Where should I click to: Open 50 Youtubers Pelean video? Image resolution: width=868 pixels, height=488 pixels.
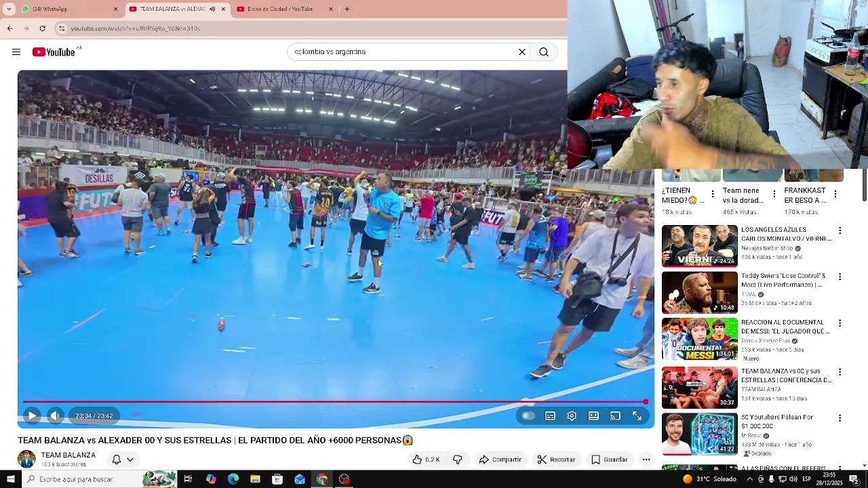(700, 433)
